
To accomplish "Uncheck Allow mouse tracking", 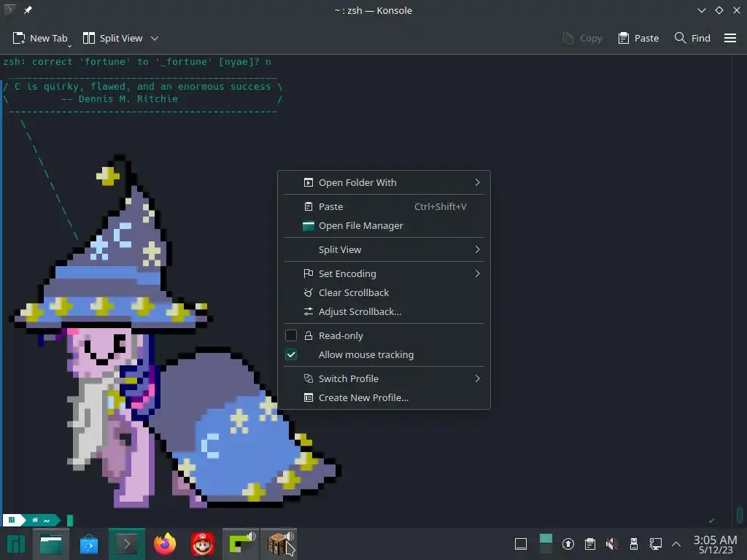I will click(x=291, y=355).
